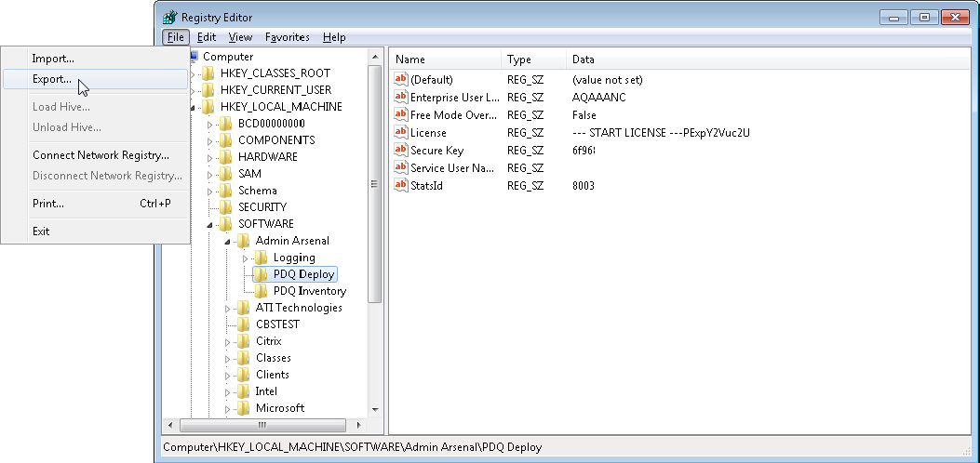Expand the Microsoft registry key
The width and height of the screenshot is (980, 463).
point(228,408)
